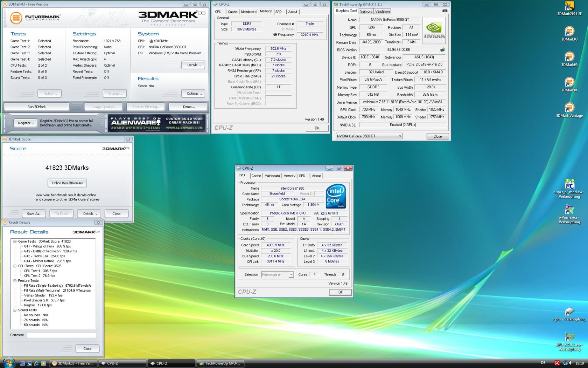Screen dimensions: 588x368
Task: Open About tab in processor CPU-Z window
Action: pos(316,176)
